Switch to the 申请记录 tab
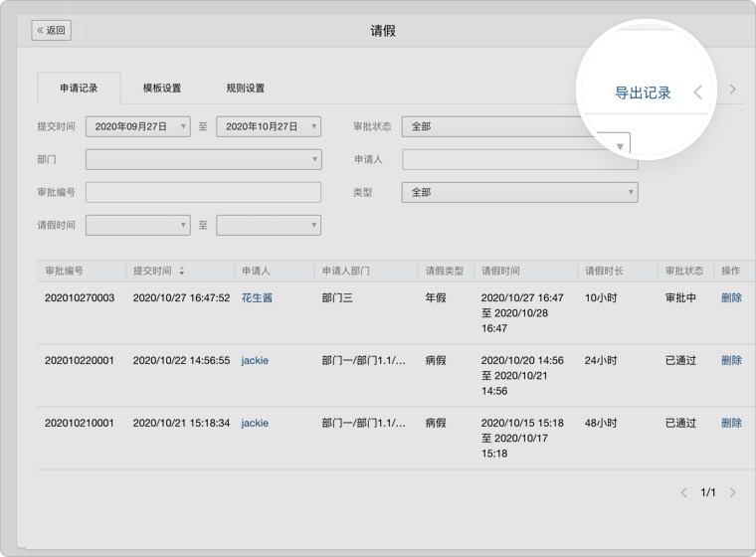The image size is (756, 557). [79, 88]
